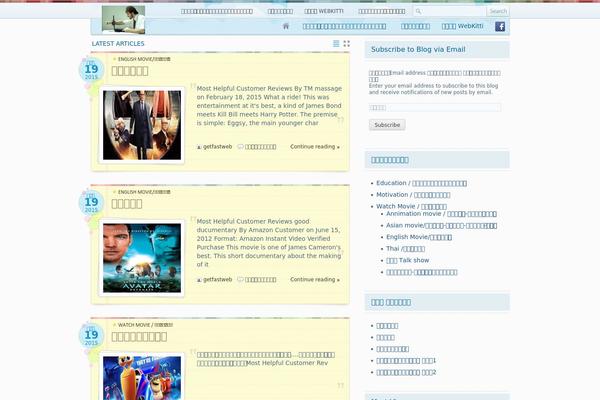
Task: Open the WEBKITTI top menu item
Action: (324, 11)
